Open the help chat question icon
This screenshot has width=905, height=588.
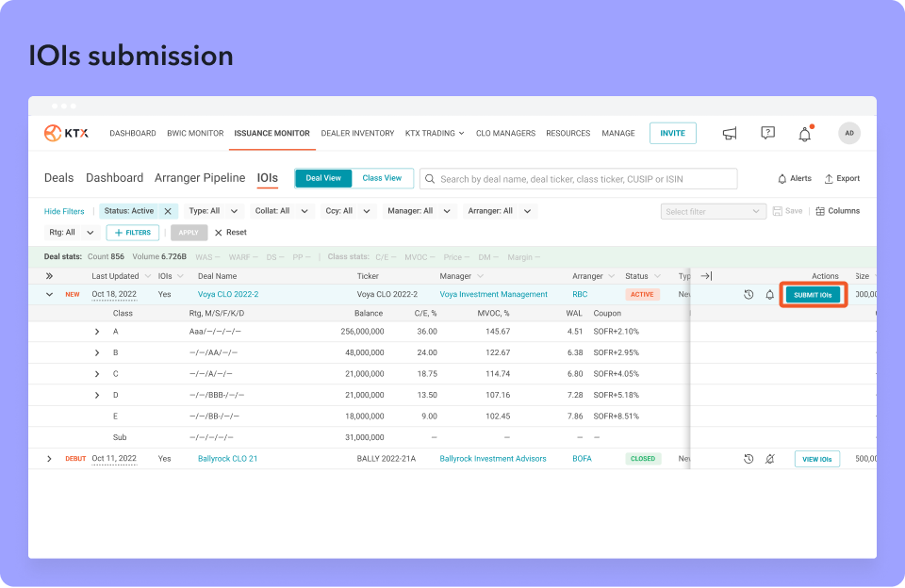coord(767,133)
